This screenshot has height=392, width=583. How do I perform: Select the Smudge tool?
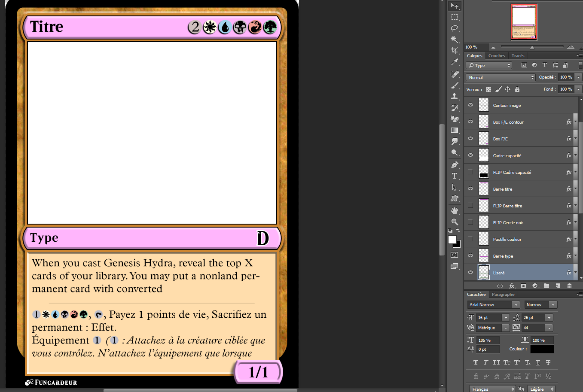pos(455,141)
